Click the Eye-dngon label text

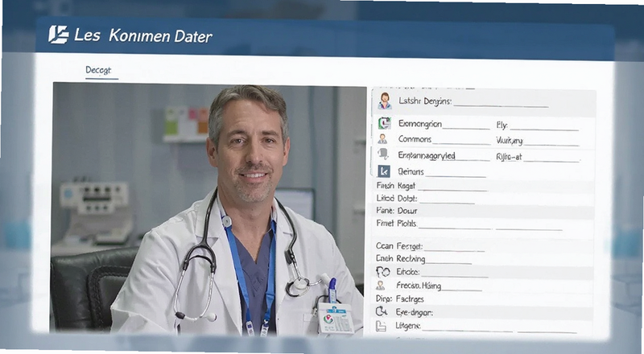(414, 312)
